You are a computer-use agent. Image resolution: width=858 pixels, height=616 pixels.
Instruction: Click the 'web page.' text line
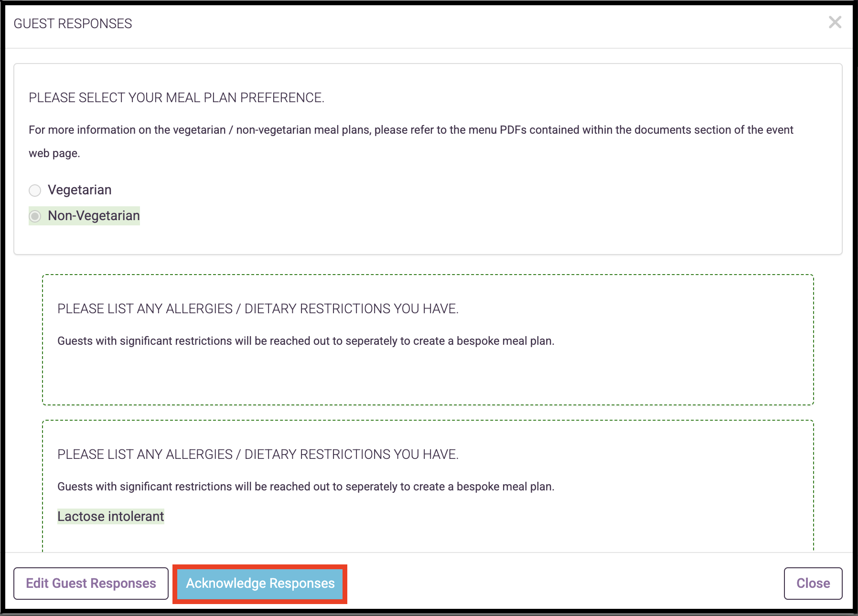coord(54,153)
